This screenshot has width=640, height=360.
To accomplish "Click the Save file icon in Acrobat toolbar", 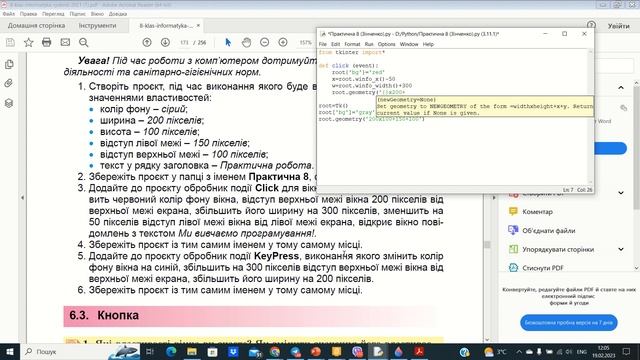I will [x=10, y=42].
